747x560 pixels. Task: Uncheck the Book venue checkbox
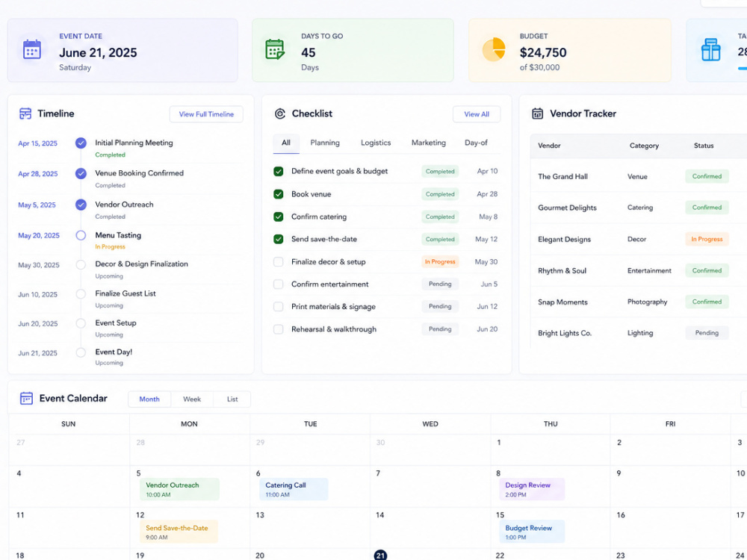click(x=278, y=194)
